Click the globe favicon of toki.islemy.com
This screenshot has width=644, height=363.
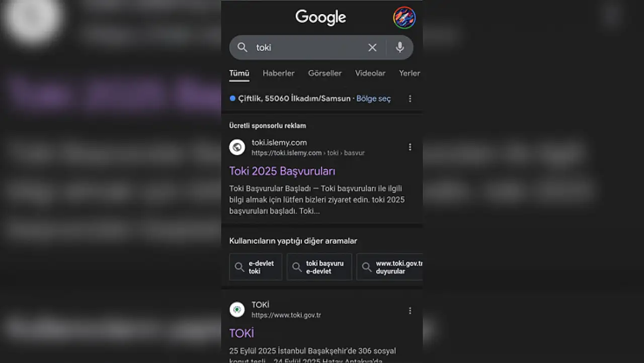[x=237, y=147]
